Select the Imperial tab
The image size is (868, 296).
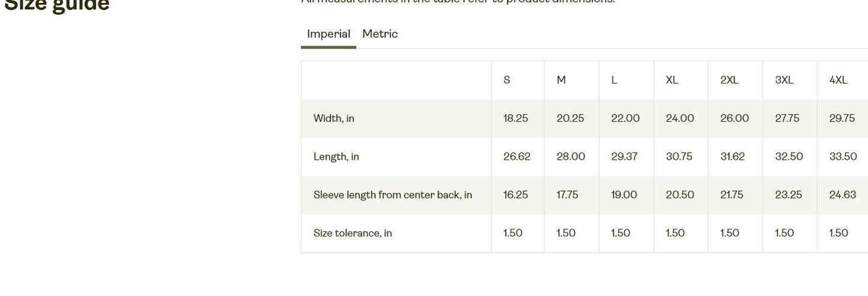(329, 34)
